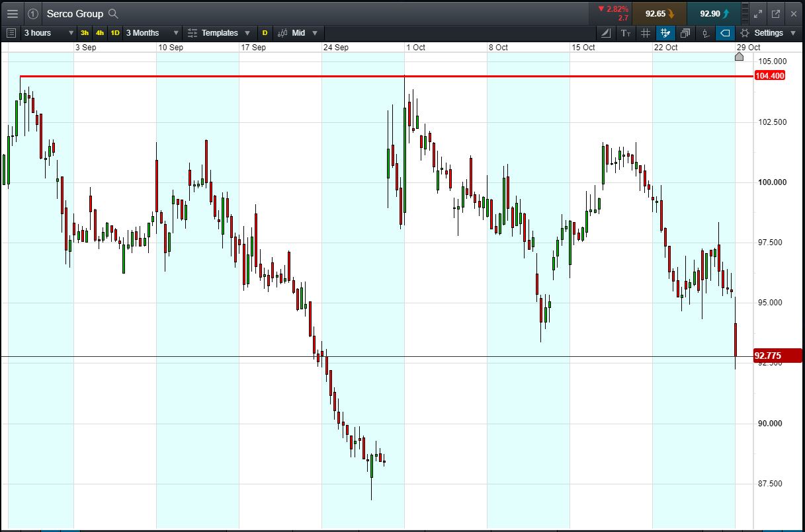Viewport: 805px width, 532px height.
Task: Close the Serco Group chart panel
Action: (x=792, y=13)
